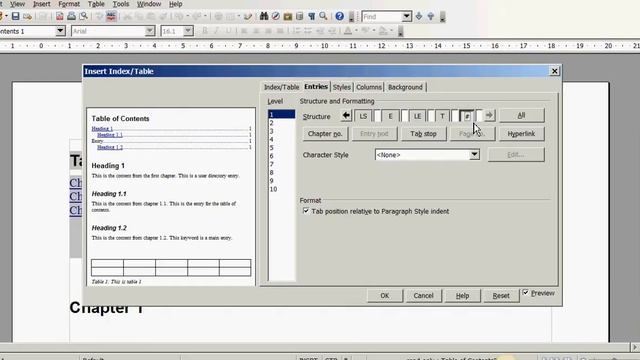Open the paragraph style dropdown arrow
Image resolution: width=640 pixels, height=360 pixels.
[x=60, y=31]
